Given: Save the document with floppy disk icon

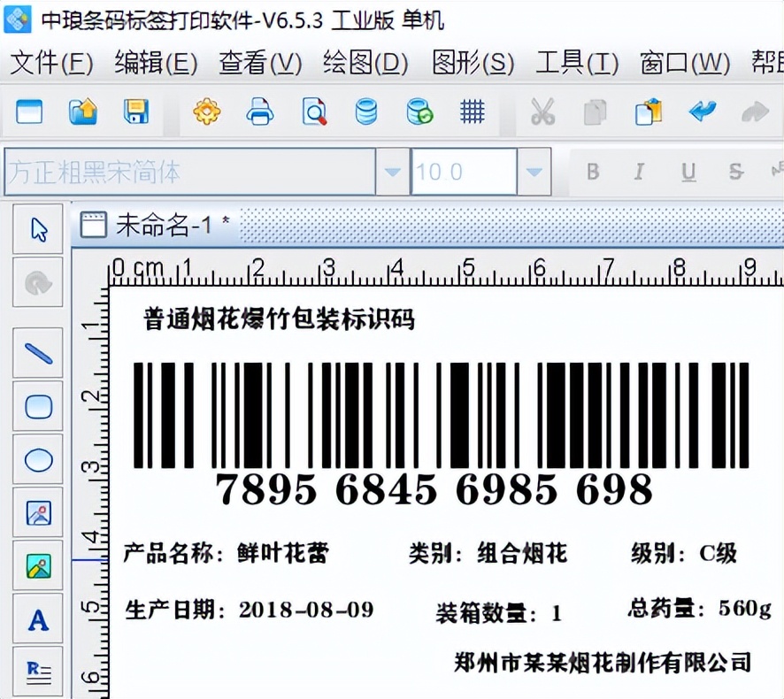Looking at the screenshot, I should 136,111.
